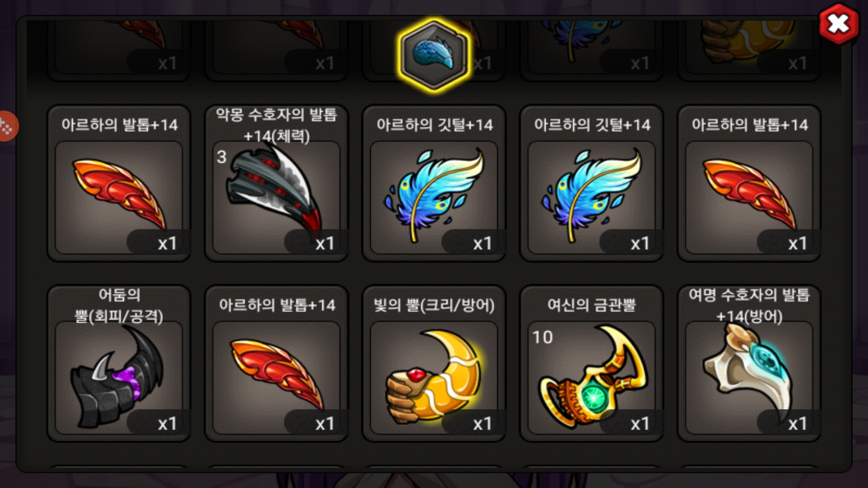
Task: Select the 여명 수호자의 발톱+14(방어) item
Action: tap(749, 363)
